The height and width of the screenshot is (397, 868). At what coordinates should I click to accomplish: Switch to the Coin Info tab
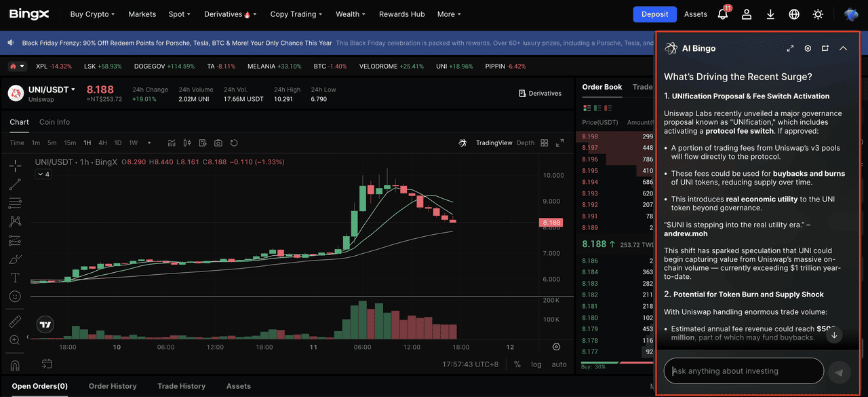coord(54,122)
